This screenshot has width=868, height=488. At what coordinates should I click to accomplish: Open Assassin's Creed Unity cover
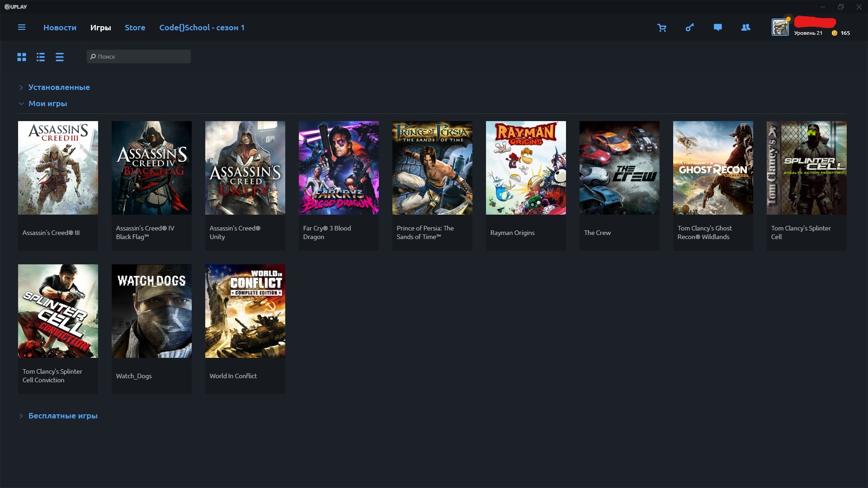coord(245,168)
